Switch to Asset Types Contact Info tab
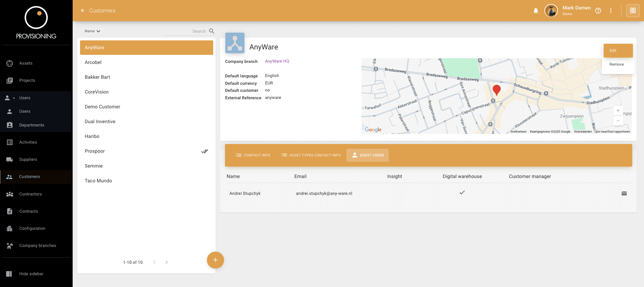 tap(311, 155)
